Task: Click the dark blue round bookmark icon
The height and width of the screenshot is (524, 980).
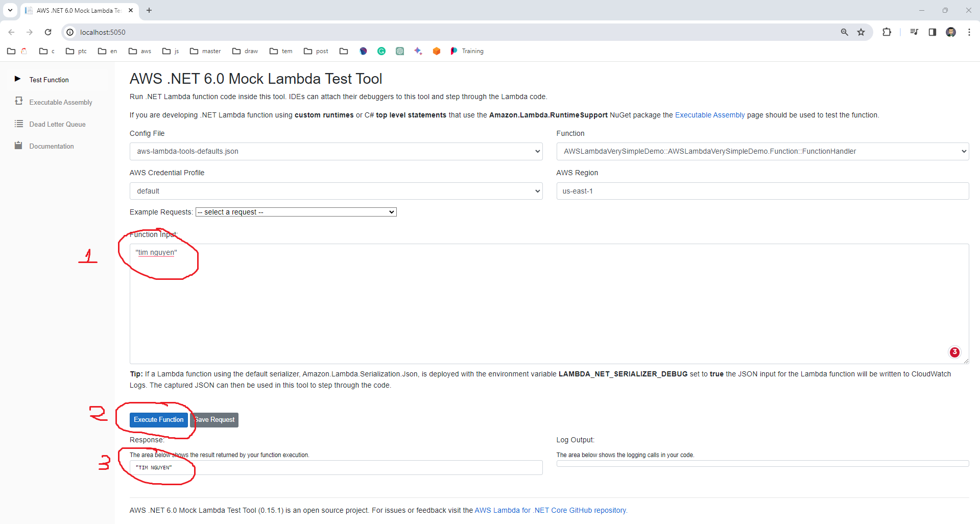Action: click(363, 51)
